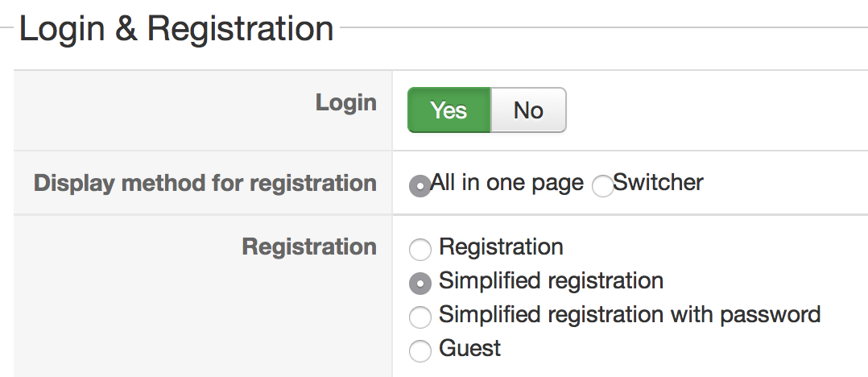Select the plain Registration radio circle

coord(420,250)
